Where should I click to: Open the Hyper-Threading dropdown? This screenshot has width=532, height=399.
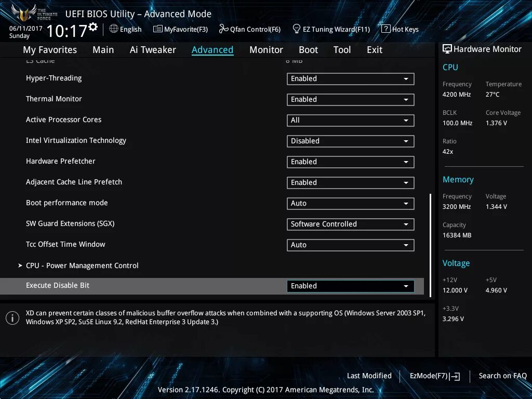point(350,79)
